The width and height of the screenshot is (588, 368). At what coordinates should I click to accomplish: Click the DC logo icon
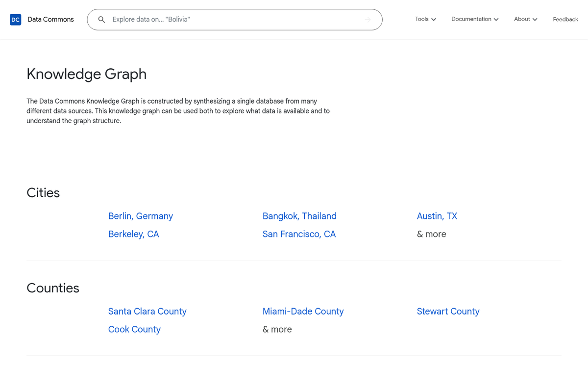click(16, 20)
